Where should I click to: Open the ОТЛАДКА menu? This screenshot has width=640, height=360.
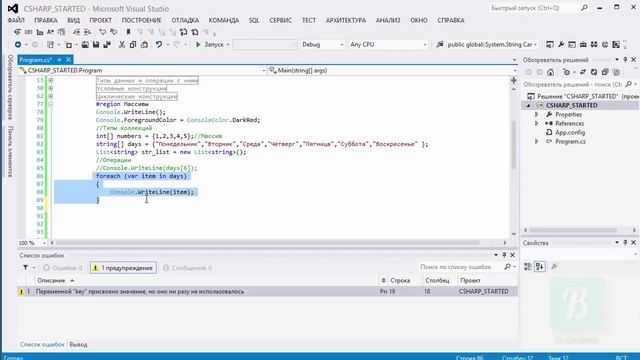(185, 20)
